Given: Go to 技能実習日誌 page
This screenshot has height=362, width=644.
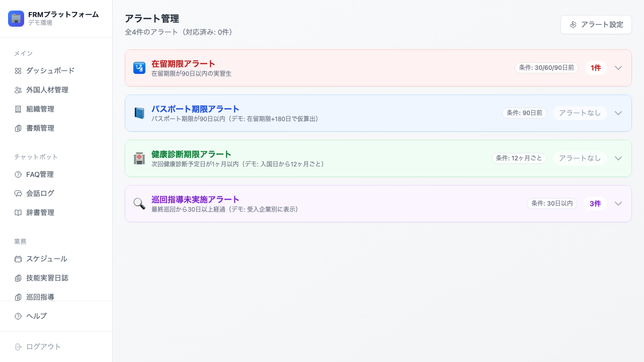Looking at the screenshot, I should pyautogui.click(x=56, y=278).
